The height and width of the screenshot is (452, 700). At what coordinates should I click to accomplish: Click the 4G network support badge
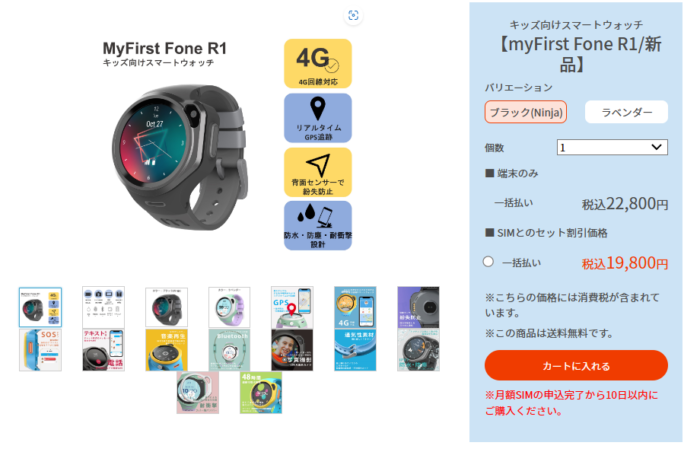(x=318, y=63)
